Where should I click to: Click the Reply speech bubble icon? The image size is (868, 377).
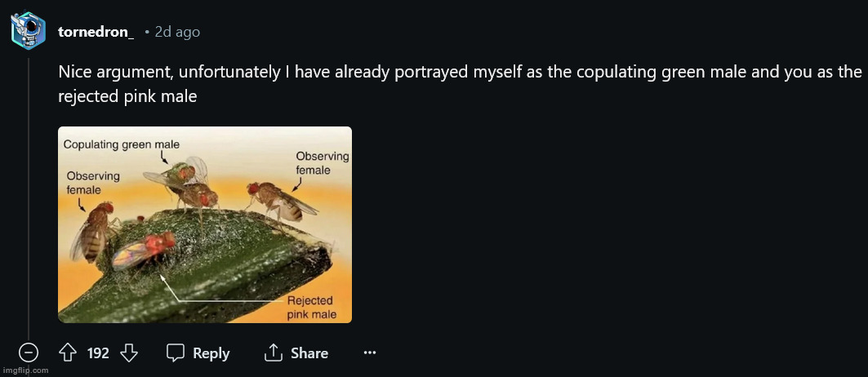(176, 353)
